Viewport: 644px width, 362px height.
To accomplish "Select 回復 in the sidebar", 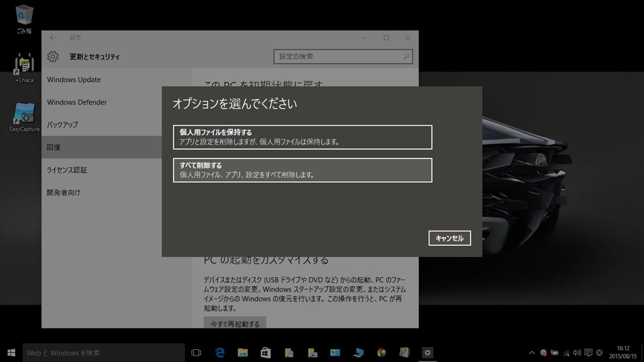I will [101, 147].
